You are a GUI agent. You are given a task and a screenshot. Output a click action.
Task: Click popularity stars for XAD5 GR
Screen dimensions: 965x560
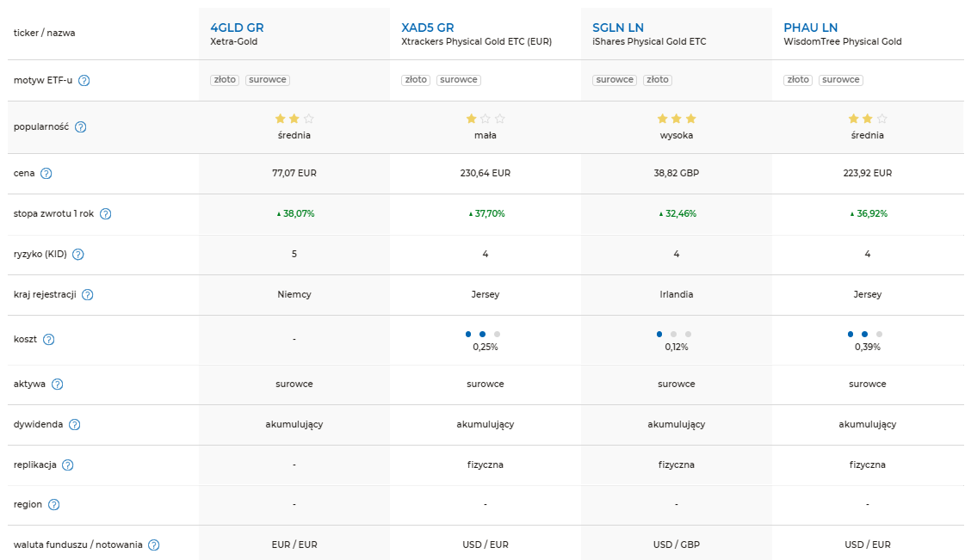(486, 119)
